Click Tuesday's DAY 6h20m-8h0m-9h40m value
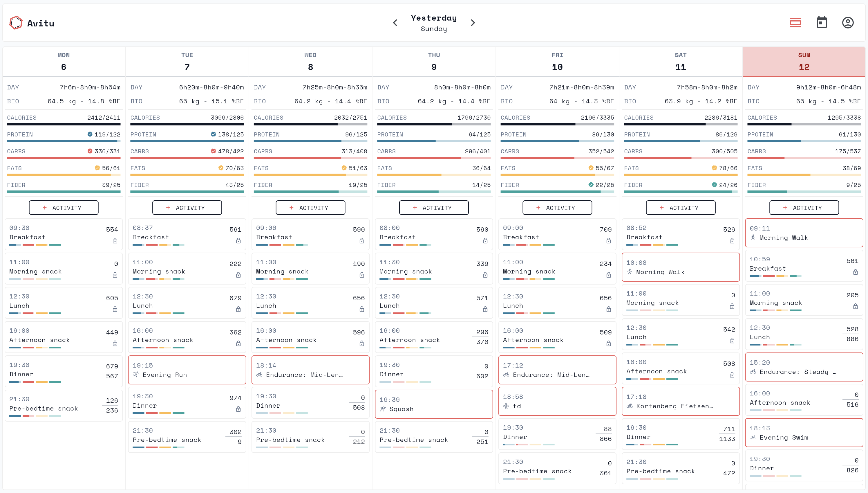Screen dimensions: 868x493 [x=211, y=87]
